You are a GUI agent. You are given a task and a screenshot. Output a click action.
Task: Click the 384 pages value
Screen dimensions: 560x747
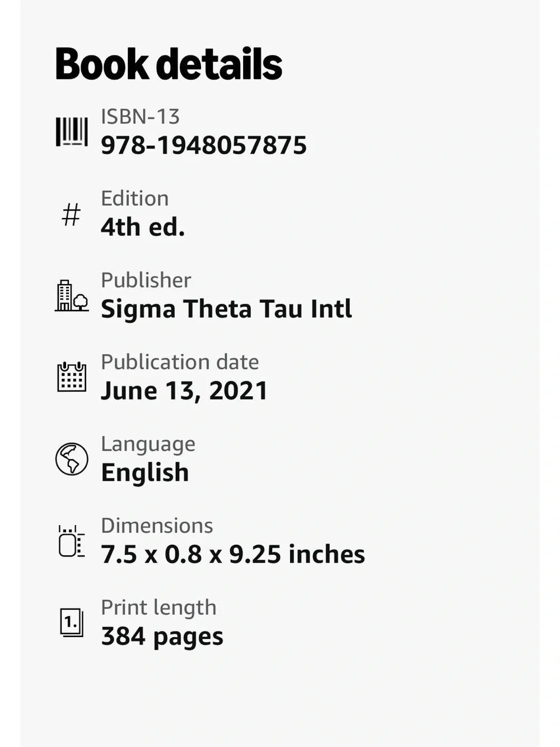162,637
